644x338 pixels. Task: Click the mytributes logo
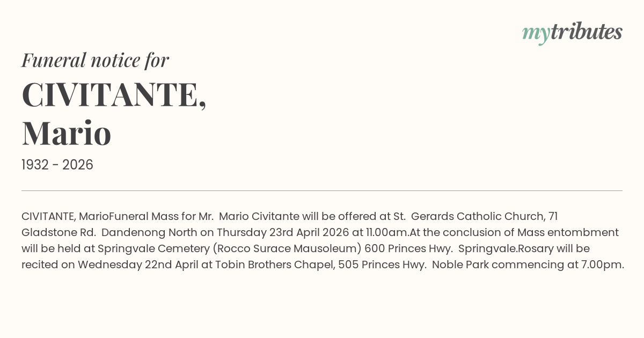(x=572, y=32)
